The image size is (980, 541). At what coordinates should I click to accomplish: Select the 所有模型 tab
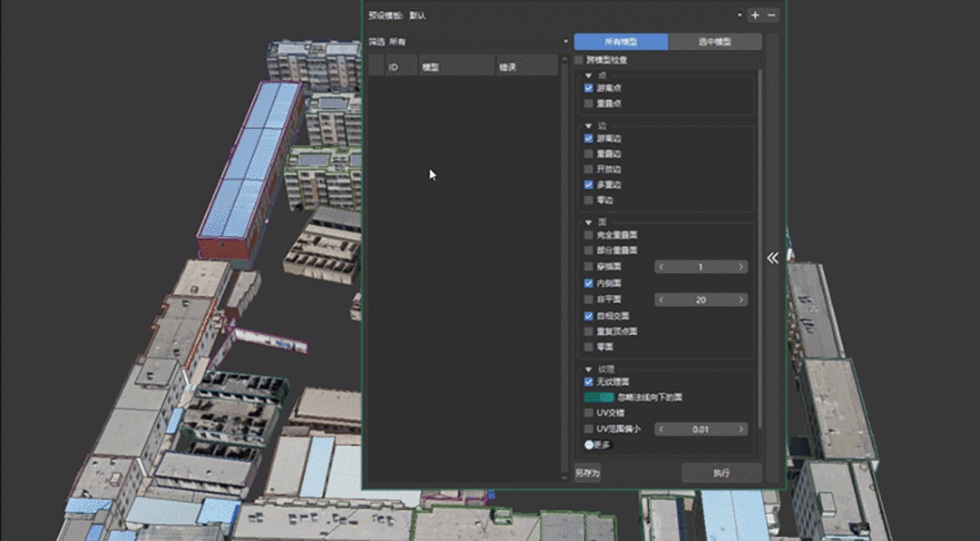(x=621, y=42)
